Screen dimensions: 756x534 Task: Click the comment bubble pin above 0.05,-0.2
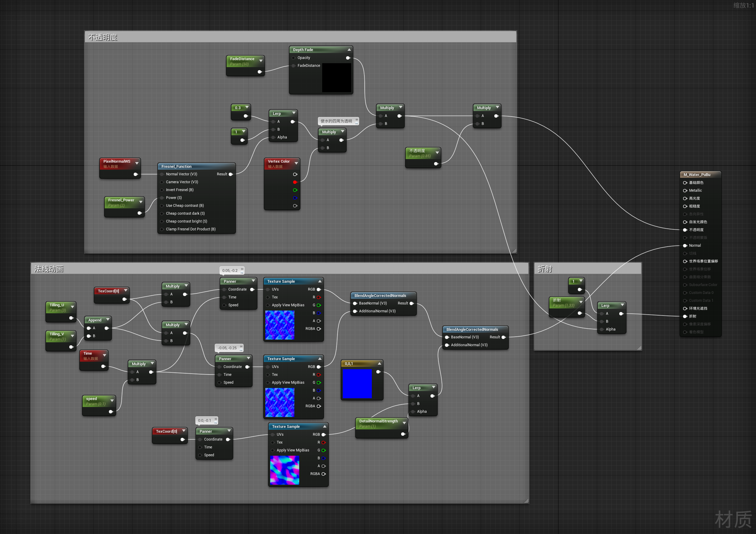242,269
